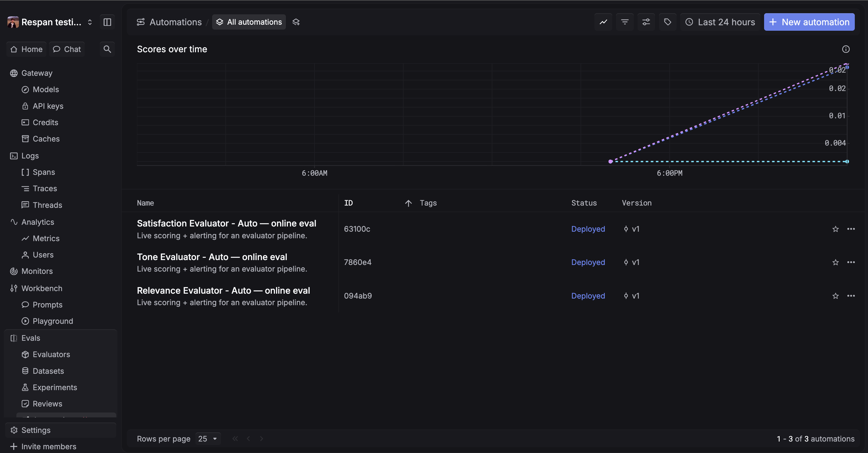Open the filter icon in toolbar
Viewport: 868px width, 453px height.
point(625,22)
